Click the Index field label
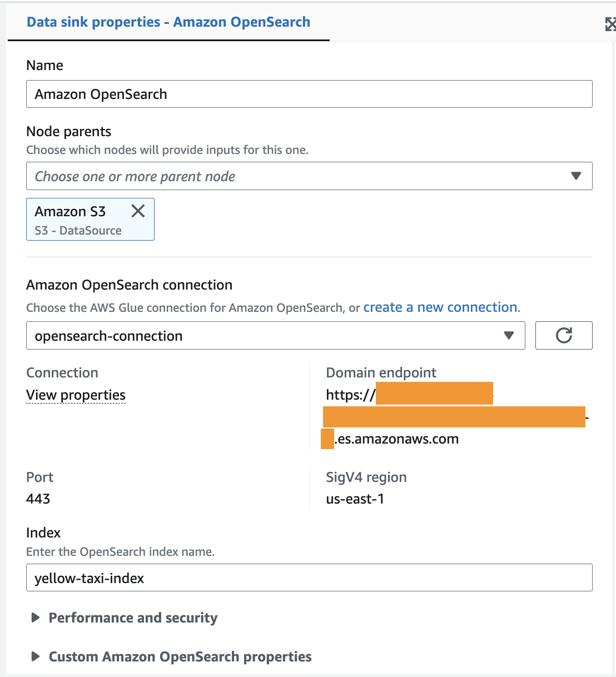 [x=43, y=532]
